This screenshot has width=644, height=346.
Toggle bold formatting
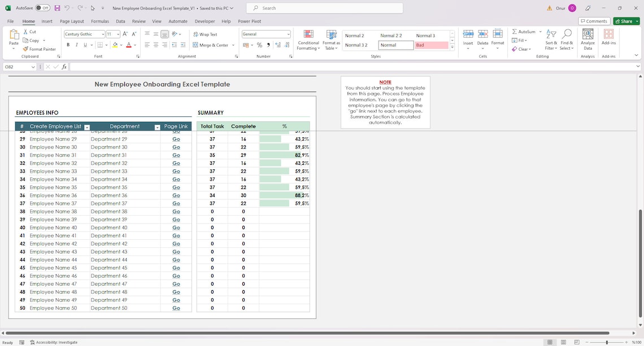tap(68, 45)
